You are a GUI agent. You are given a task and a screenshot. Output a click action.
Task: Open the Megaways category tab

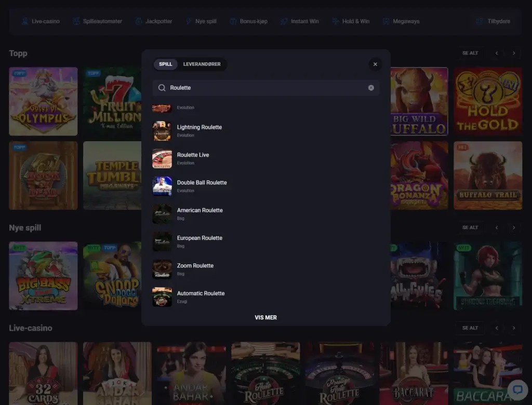coord(401,21)
